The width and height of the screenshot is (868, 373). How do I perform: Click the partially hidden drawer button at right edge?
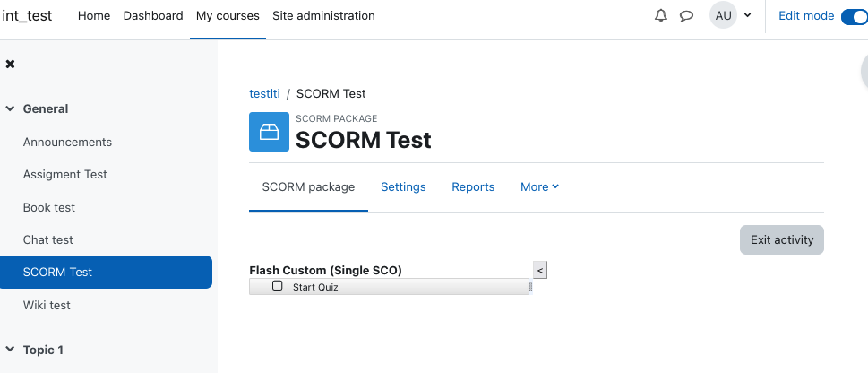pos(864,72)
